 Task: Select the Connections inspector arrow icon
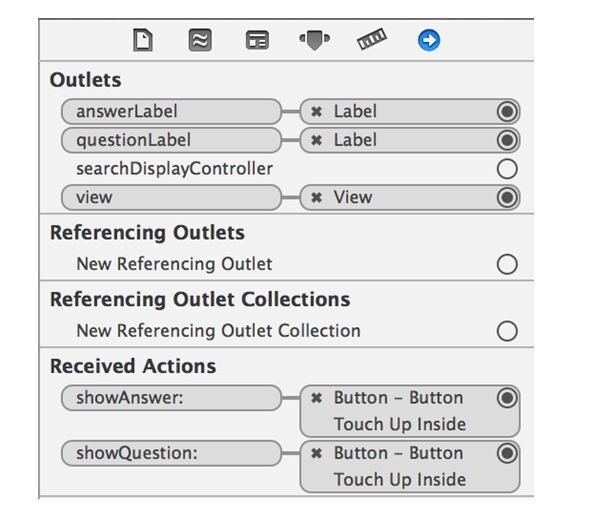[x=429, y=40]
